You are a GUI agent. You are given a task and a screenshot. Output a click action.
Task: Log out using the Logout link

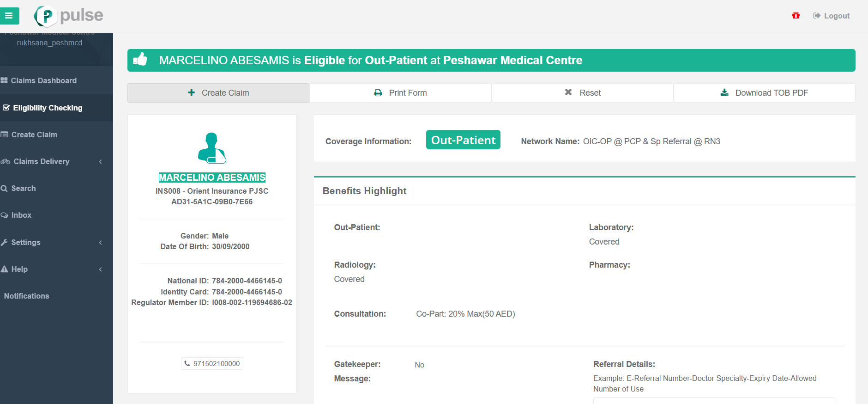pyautogui.click(x=832, y=16)
